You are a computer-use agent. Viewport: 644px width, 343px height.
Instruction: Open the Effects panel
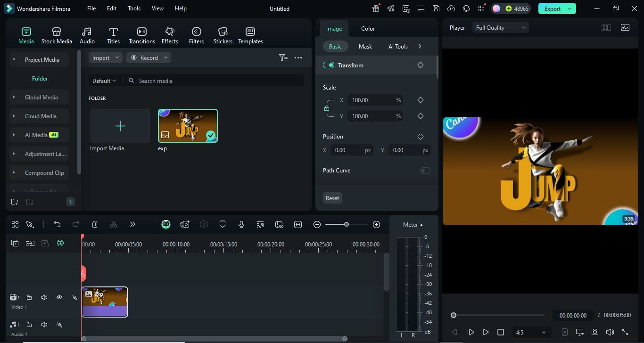[x=170, y=36]
